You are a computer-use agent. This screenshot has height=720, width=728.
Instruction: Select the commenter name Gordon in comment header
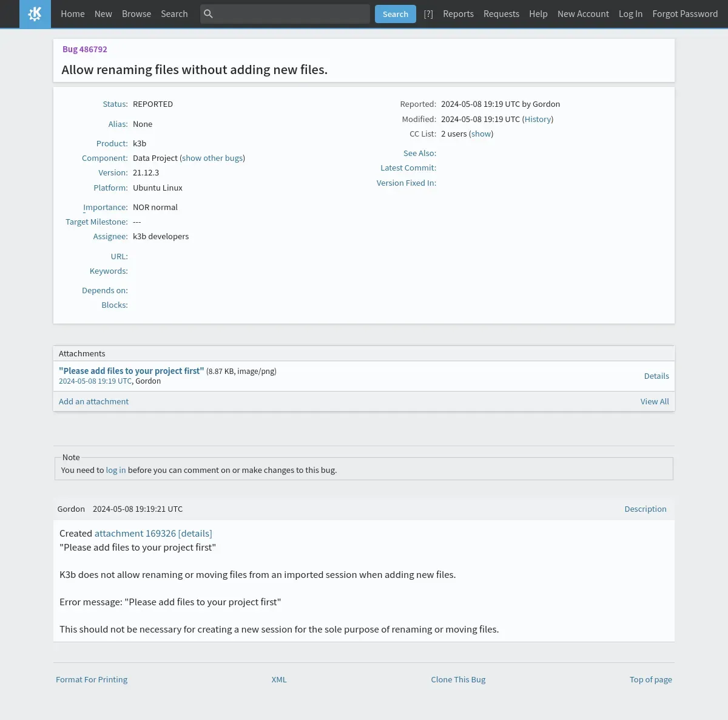(71, 509)
